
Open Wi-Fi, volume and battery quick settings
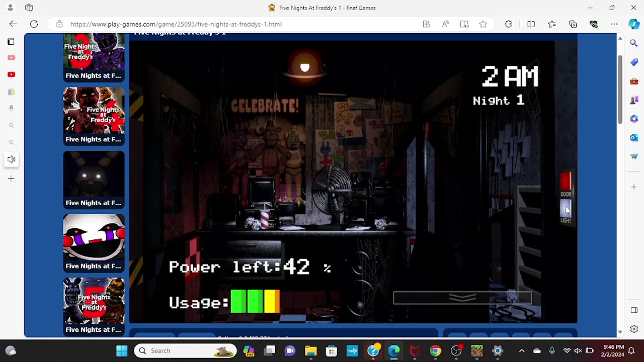click(578, 351)
